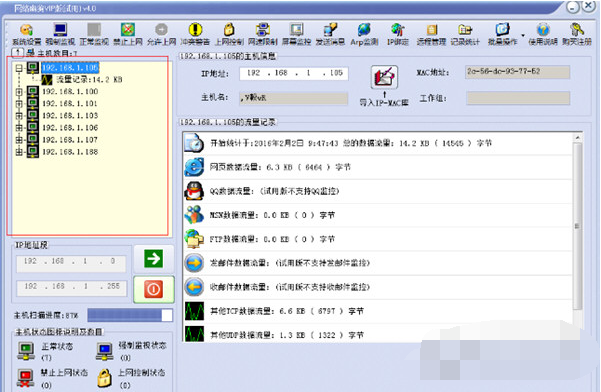Click the host scan progress bar
Screen dimensions: 601x392
[x=130, y=315]
